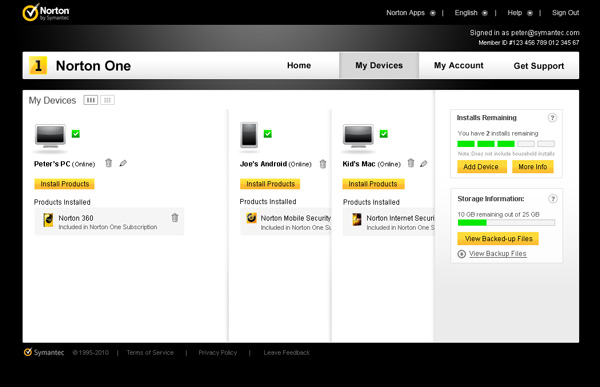Toggle green checkbox for Peter's PC

[76, 134]
